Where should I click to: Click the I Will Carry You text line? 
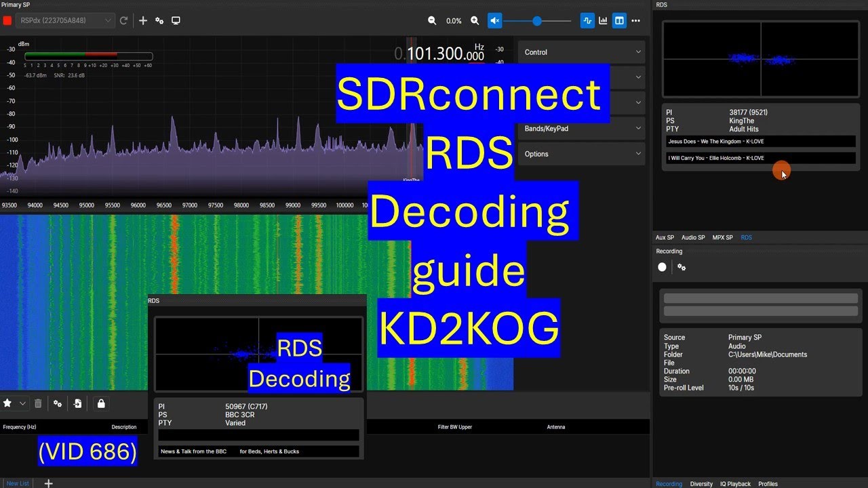point(760,158)
